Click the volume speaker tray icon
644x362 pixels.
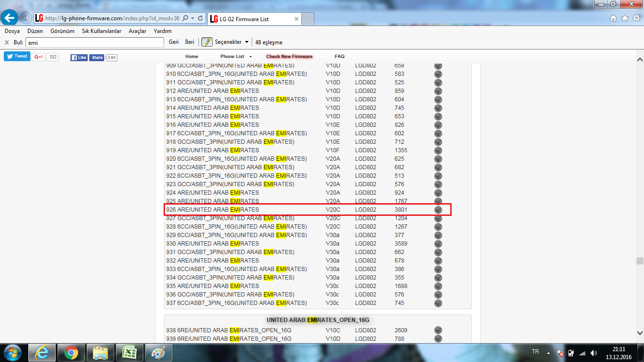pos(594,353)
